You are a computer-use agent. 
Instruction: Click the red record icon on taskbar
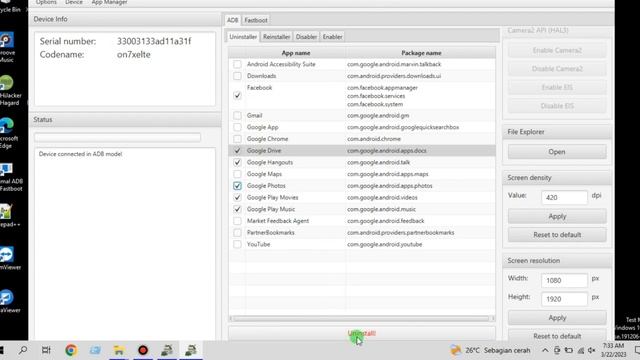coord(143,350)
